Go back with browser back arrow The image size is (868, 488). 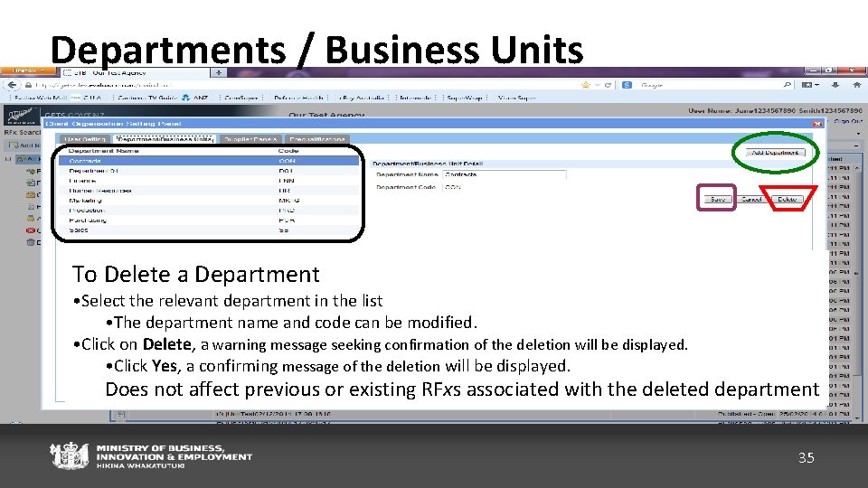click(x=12, y=85)
